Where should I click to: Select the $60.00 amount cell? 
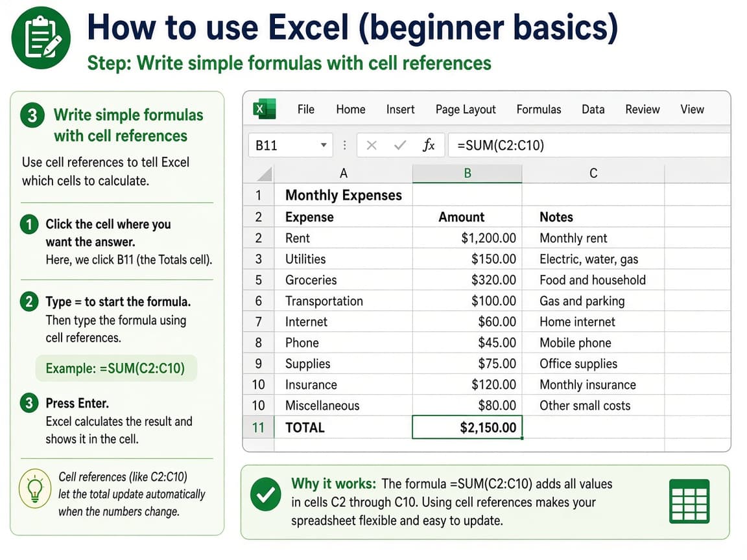468,322
